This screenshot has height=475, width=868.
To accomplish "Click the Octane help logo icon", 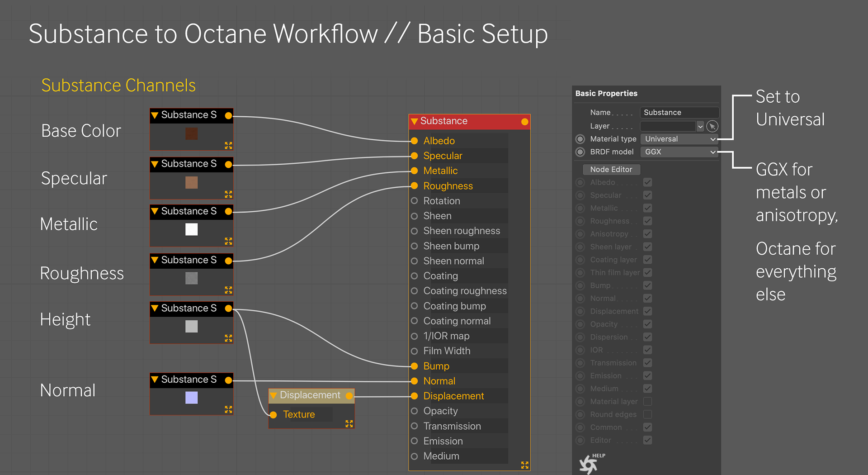I will (589, 464).
